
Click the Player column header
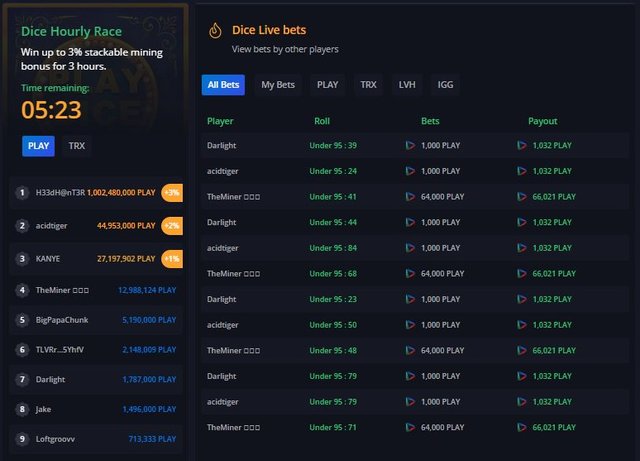click(x=220, y=121)
